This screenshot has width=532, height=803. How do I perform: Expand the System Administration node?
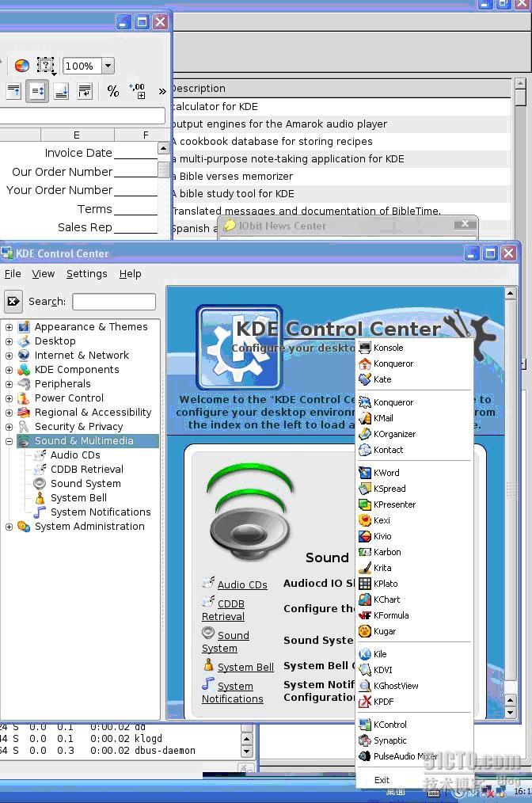[9, 527]
